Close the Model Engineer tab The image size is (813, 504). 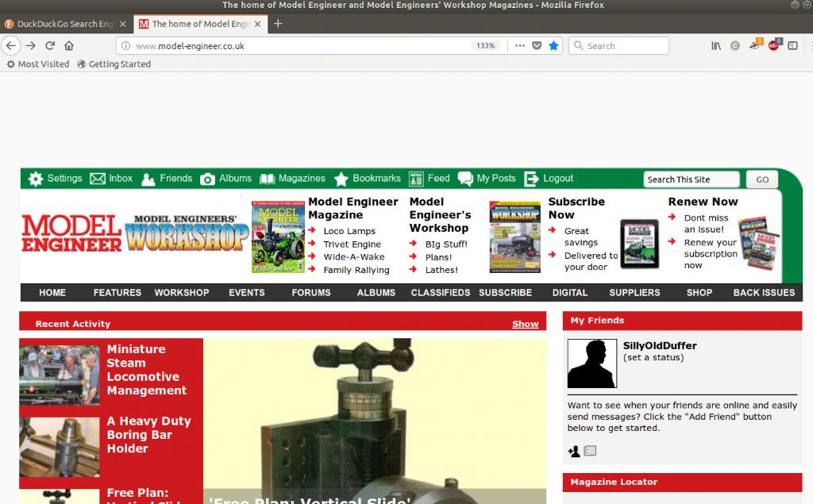[x=258, y=24]
